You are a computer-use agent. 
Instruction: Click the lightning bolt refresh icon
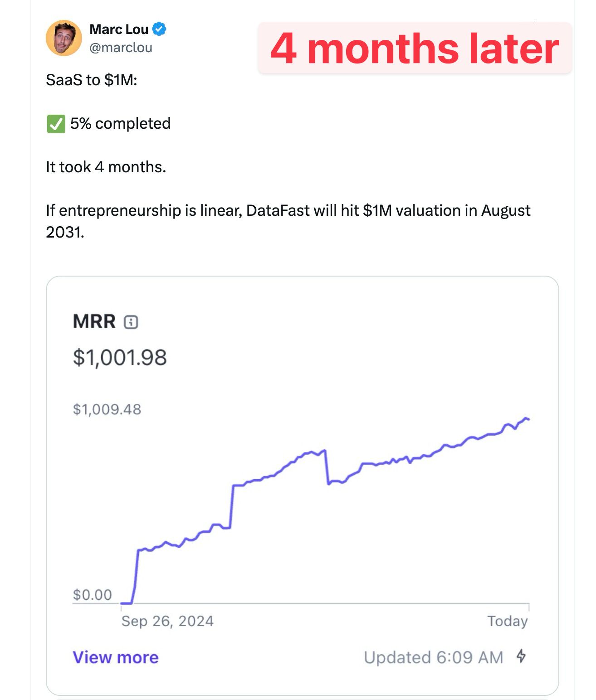click(521, 656)
